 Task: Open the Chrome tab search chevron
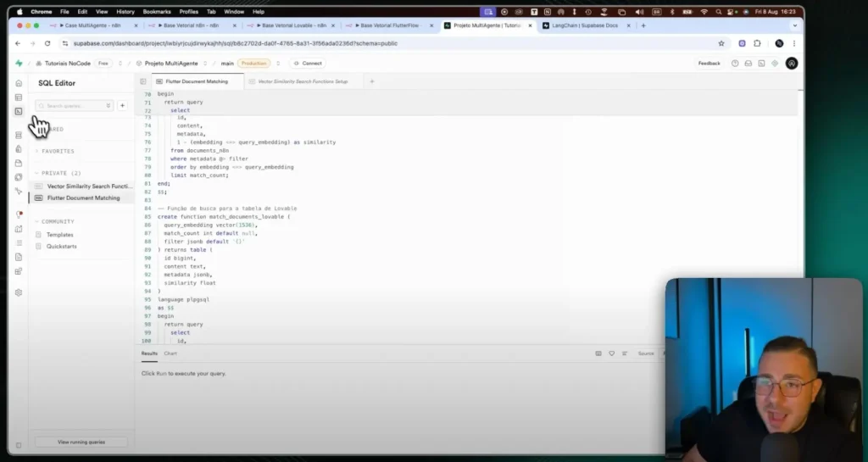click(x=795, y=25)
